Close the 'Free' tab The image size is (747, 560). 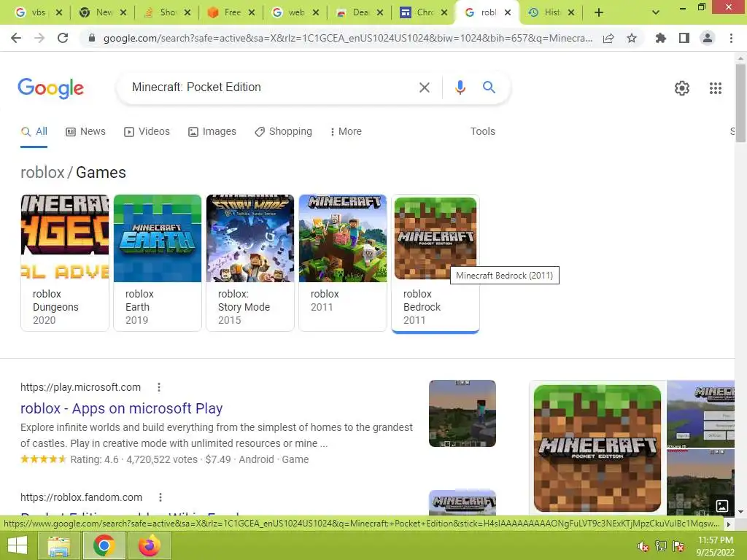coord(252,13)
